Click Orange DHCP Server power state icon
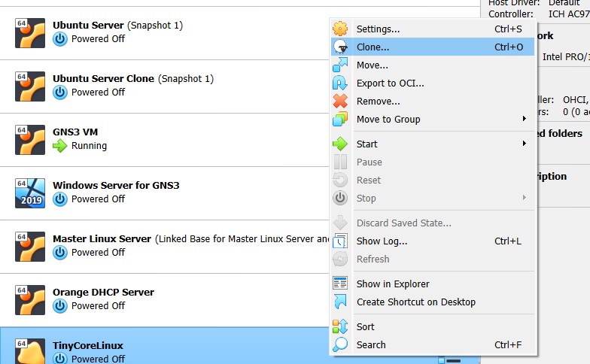 coord(60,305)
